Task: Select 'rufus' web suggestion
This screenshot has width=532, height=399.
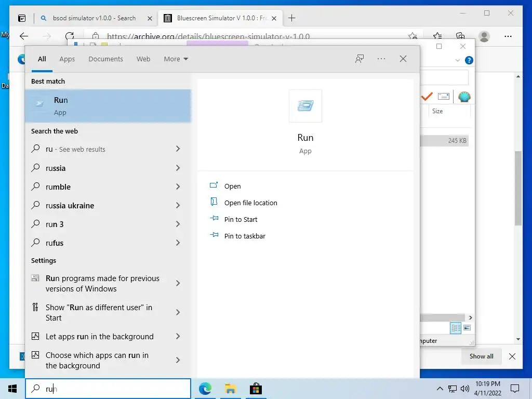Action: coord(54,243)
